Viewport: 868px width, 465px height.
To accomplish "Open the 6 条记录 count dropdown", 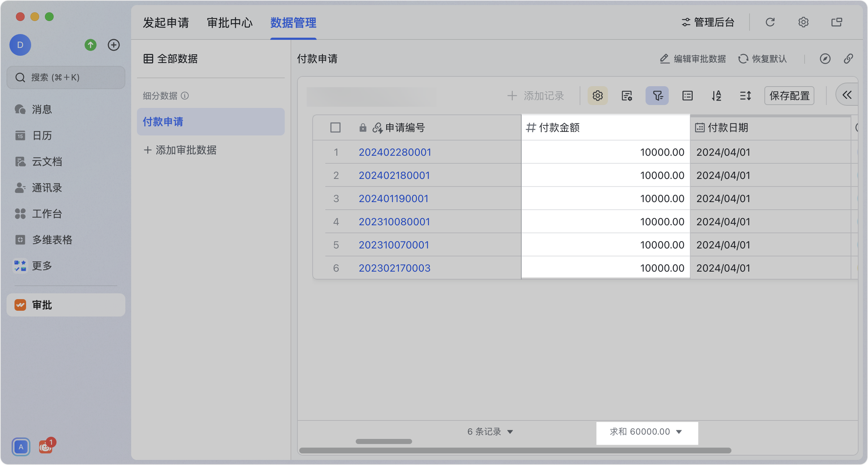I will [x=490, y=432].
